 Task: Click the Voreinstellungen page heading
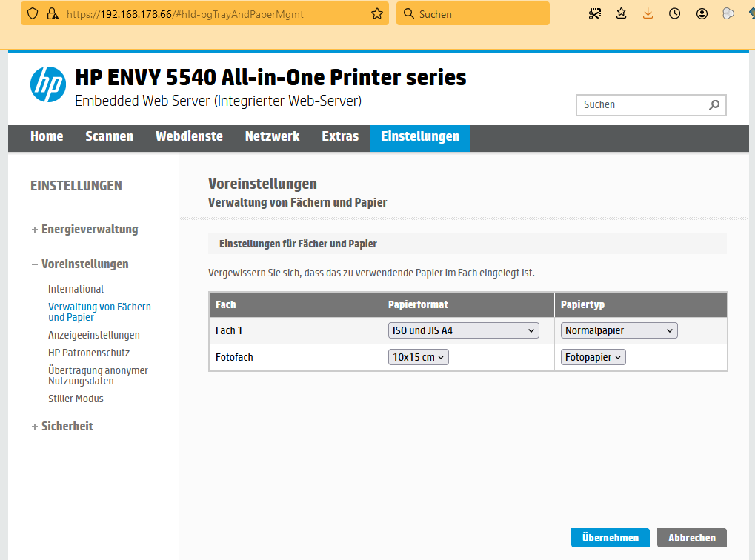pos(262,184)
